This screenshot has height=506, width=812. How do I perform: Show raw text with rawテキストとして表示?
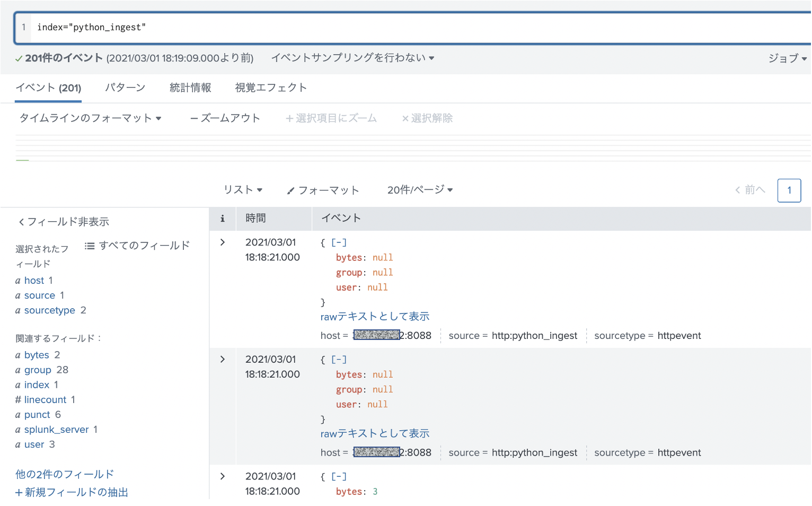[x=374, y=316]
